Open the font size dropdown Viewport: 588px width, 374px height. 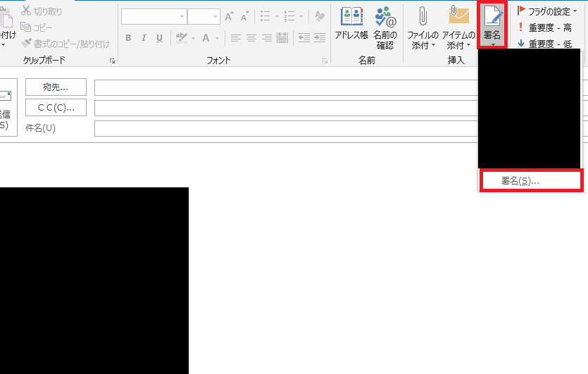[x=215, y=16]
